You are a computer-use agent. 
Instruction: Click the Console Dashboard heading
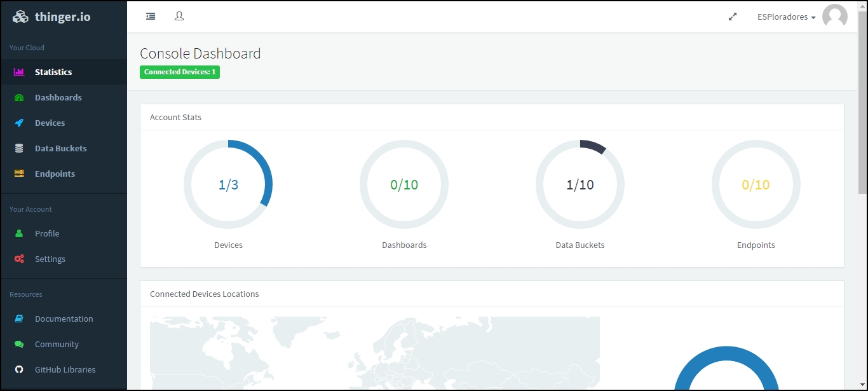tap(200, 53)
